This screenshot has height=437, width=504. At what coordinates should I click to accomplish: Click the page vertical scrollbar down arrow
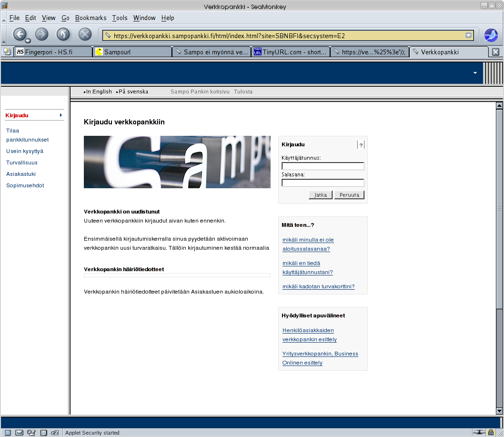point(499,411)
